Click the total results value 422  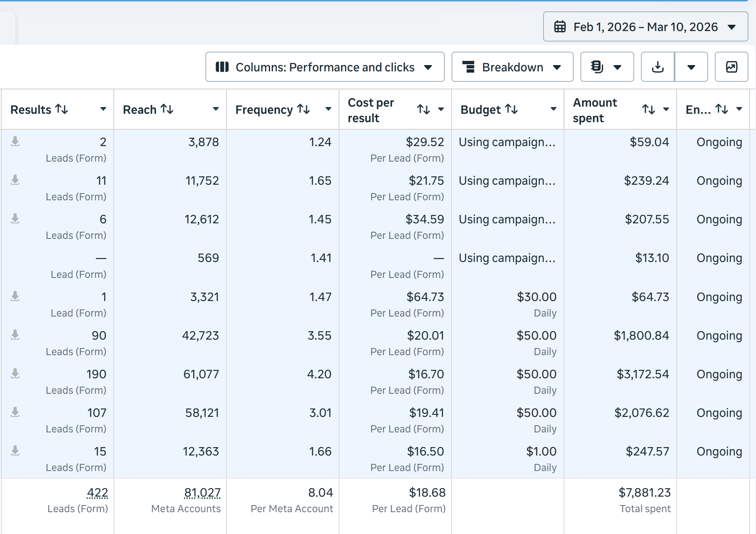click(x=97, y=492)
